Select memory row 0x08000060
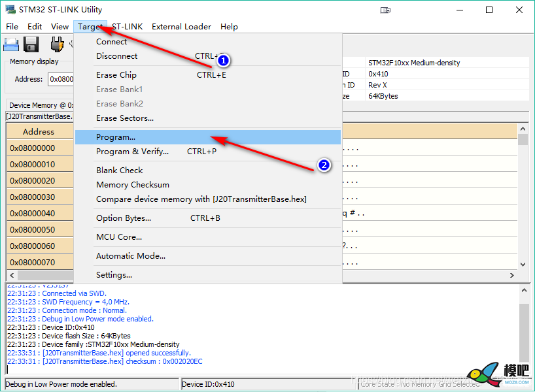The image size is (535, 392). [x=40, y=246]
